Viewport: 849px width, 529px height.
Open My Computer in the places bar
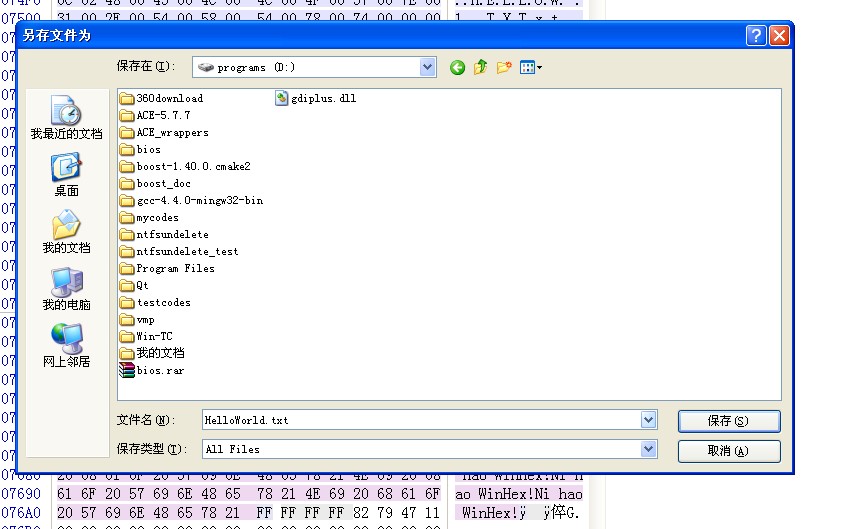click(67, 289)
